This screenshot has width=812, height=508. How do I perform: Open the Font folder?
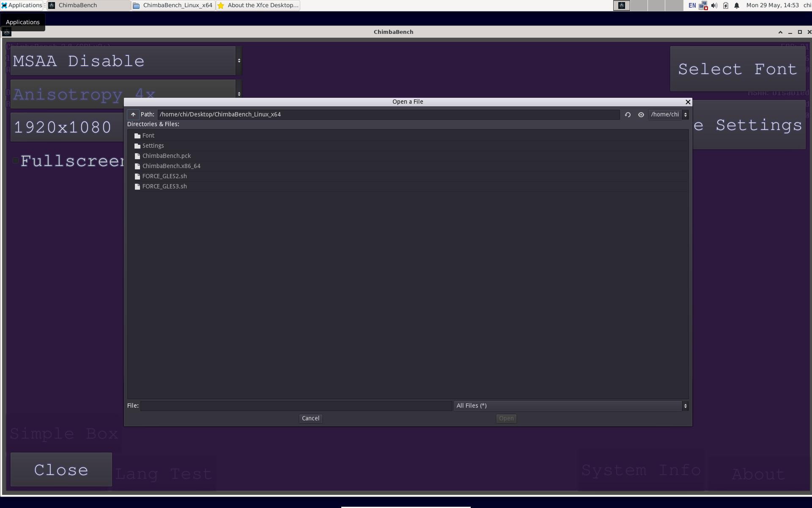click(148, 135)
